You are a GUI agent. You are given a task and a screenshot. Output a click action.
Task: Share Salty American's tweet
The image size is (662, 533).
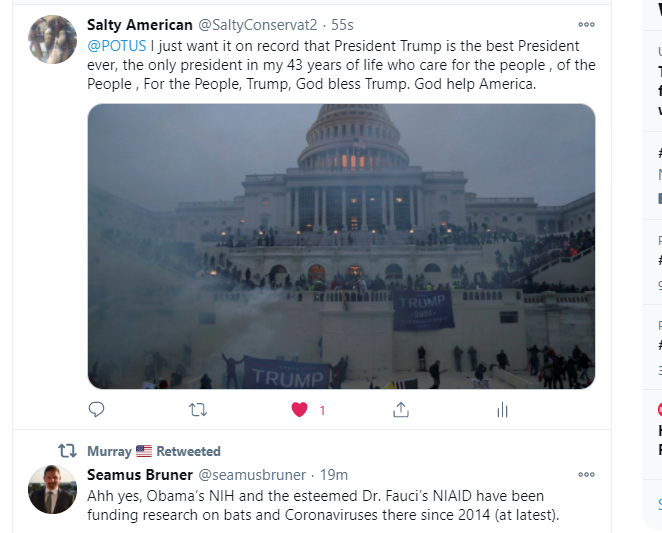click(401, 409)
